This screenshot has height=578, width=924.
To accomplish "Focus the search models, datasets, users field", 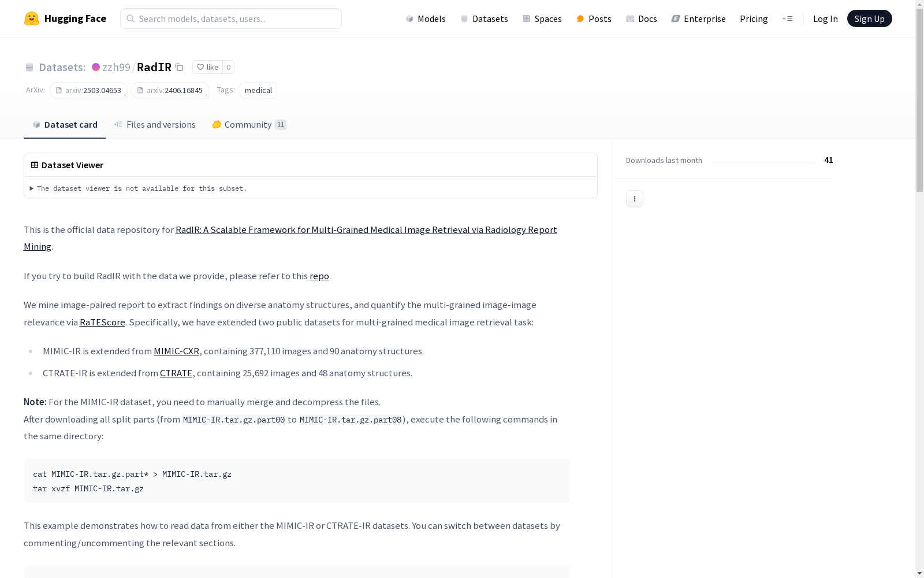I will coord(231,18).
